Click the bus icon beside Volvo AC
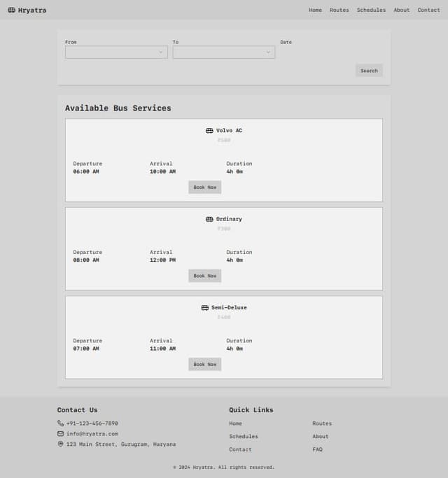The width and height of the screenshot is (448, 478). [x=209, y=131]
